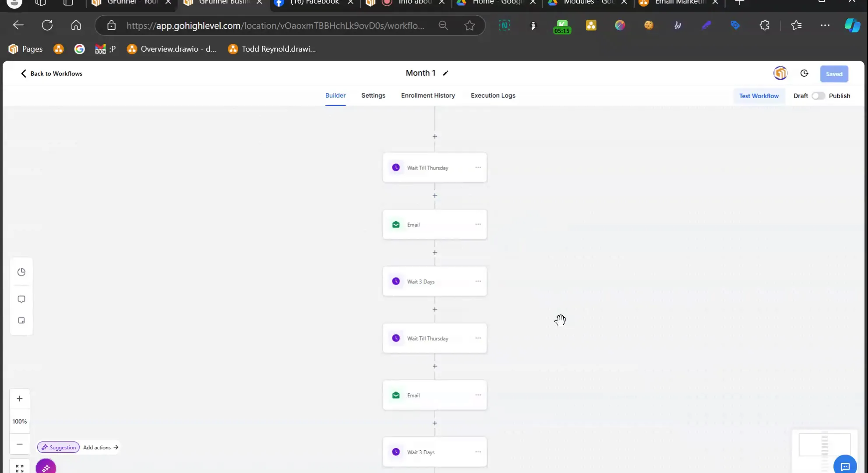Open stats pie chart sidebar icon
This screenshot has width=868, height=473.
click(21, 272)
